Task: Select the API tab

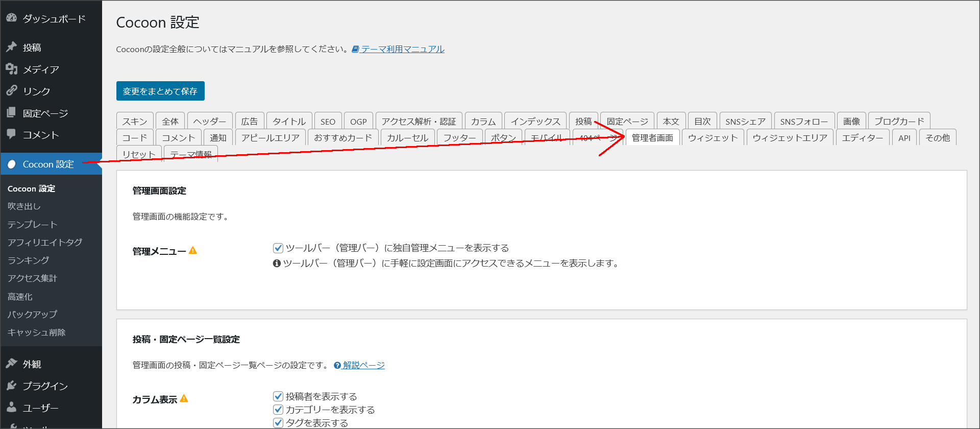Action: click(x=904, y=137)
